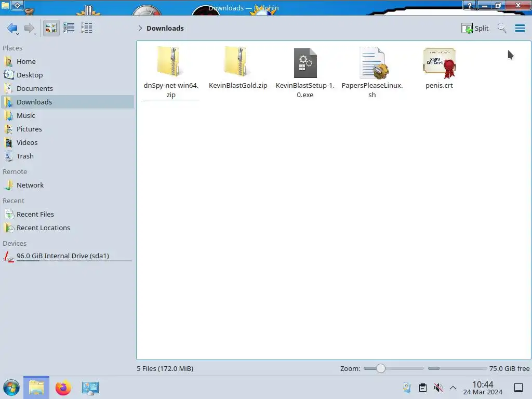Click the 5 Files (172.0 MiB) status text
The image size is (532, 399).
[165, 368]
